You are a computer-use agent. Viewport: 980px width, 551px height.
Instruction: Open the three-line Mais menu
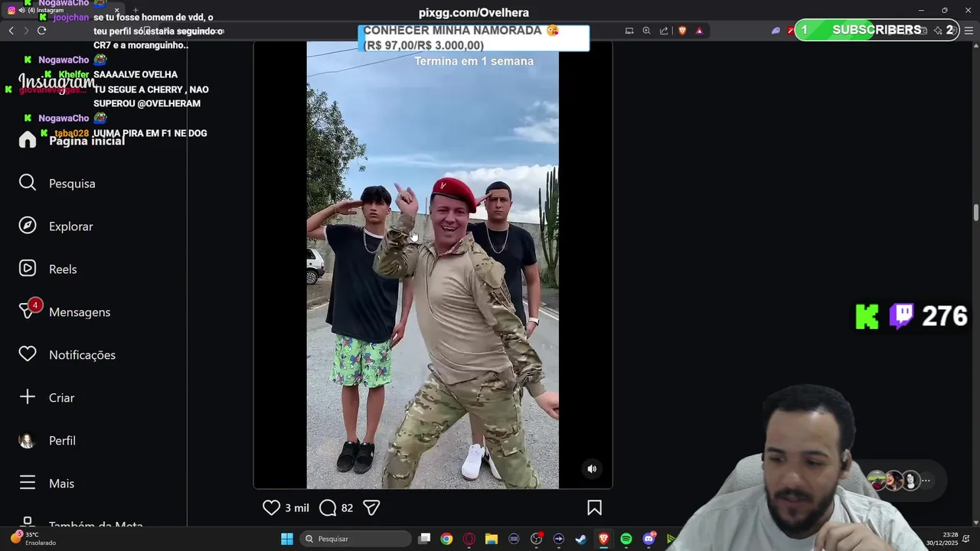pos(28,483)
